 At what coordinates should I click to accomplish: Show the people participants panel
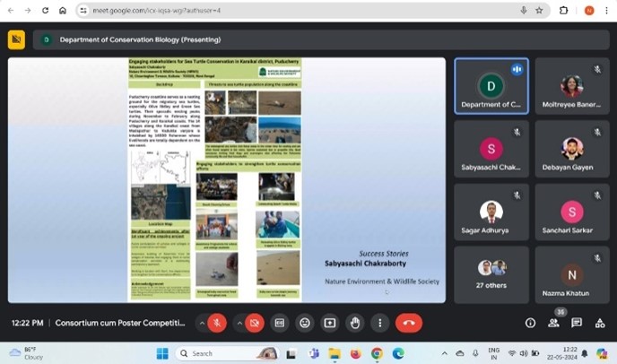click(553, 323)
